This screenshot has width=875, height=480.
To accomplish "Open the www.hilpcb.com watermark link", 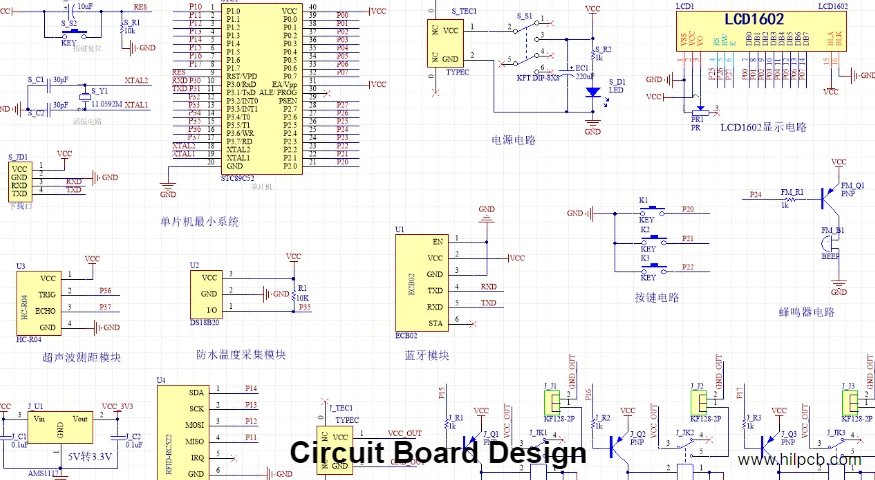I will click(799, 459).
